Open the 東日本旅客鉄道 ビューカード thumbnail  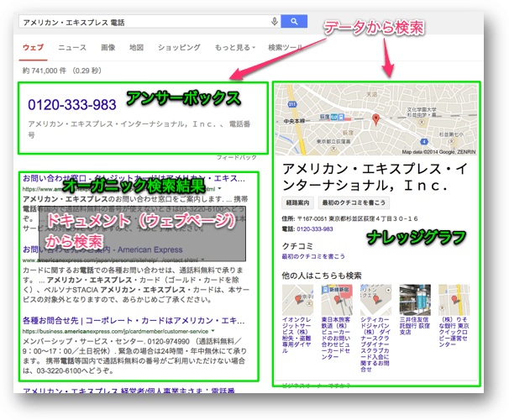(337, 300)
